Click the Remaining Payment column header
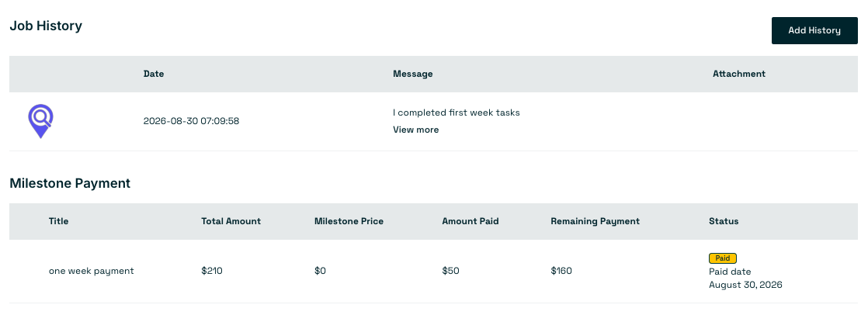This screenshot has height=315, width=868. (595, 221)
